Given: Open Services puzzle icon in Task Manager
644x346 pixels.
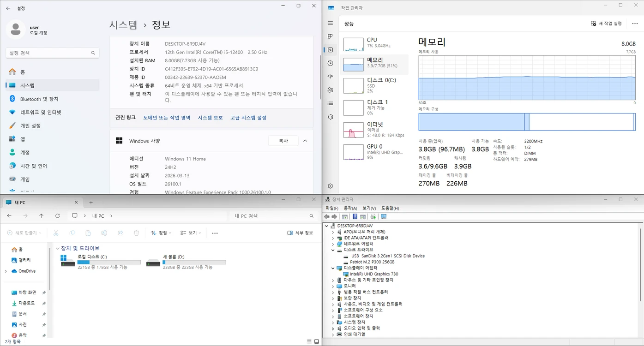Looking at the screenshot, I should coord(330,117).
